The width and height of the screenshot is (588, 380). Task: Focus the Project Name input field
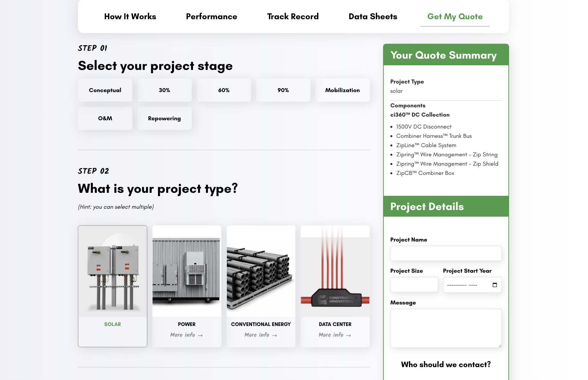(446, 253)
